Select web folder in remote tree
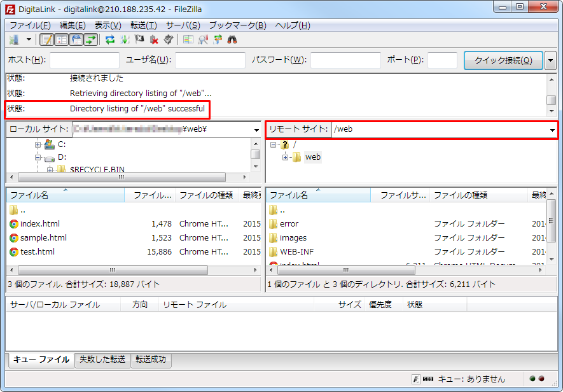 pos(313,157)
